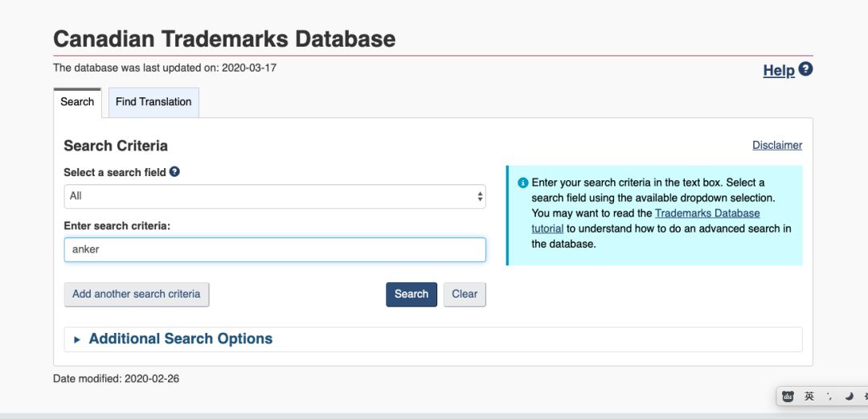Expand Additional Search Options section

coord(180,339)
